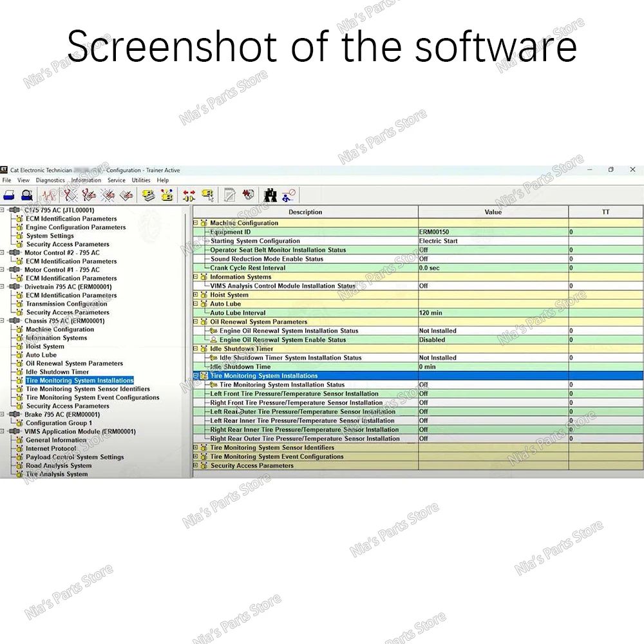
Task: Select System Settings in tree
Action: click(50, 236)
